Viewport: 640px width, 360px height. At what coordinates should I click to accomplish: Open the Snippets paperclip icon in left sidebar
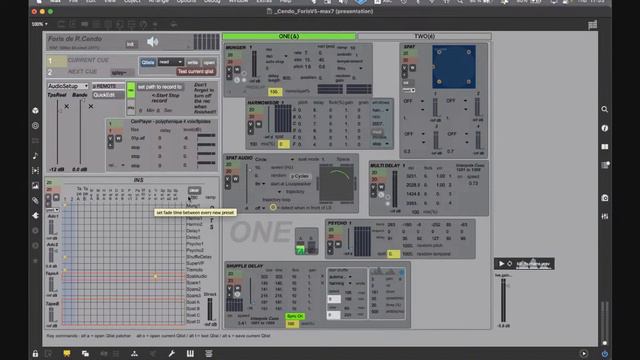(x=36, y=200)
